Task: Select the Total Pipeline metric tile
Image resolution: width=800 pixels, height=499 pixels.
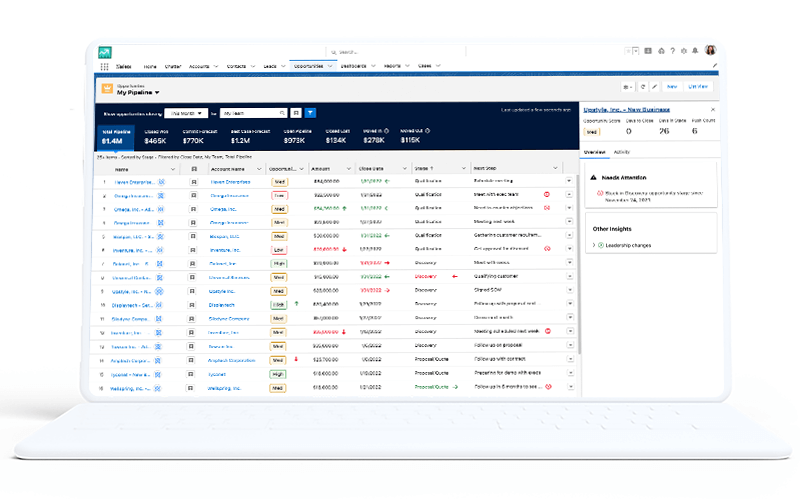Action: [x=115, y=136]
